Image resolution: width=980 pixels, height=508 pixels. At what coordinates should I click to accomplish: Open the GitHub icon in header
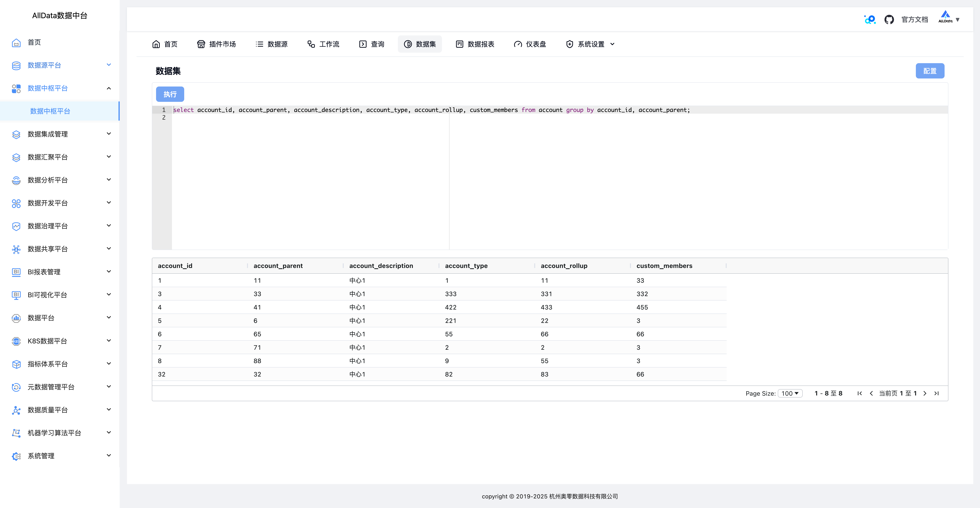pos(889,19)
